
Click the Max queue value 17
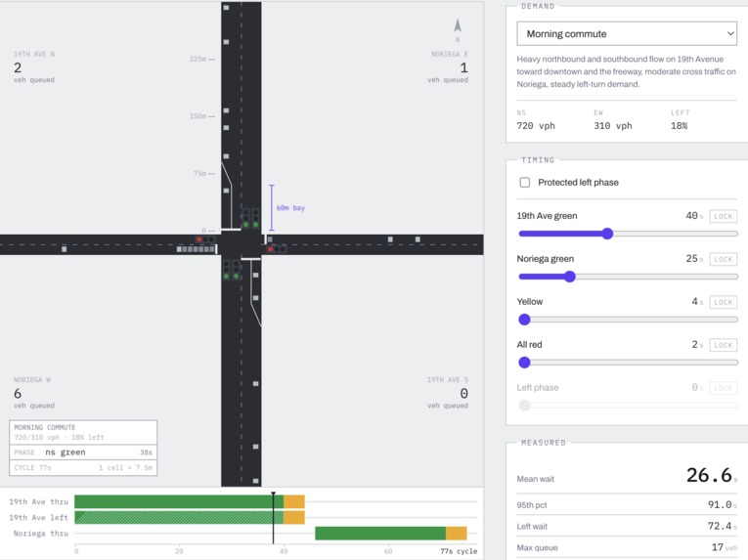pos(718,547)
